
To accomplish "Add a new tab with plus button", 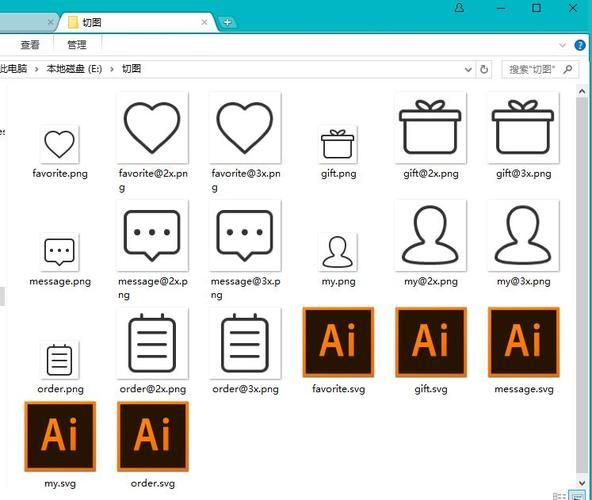I will pos(227,22).
